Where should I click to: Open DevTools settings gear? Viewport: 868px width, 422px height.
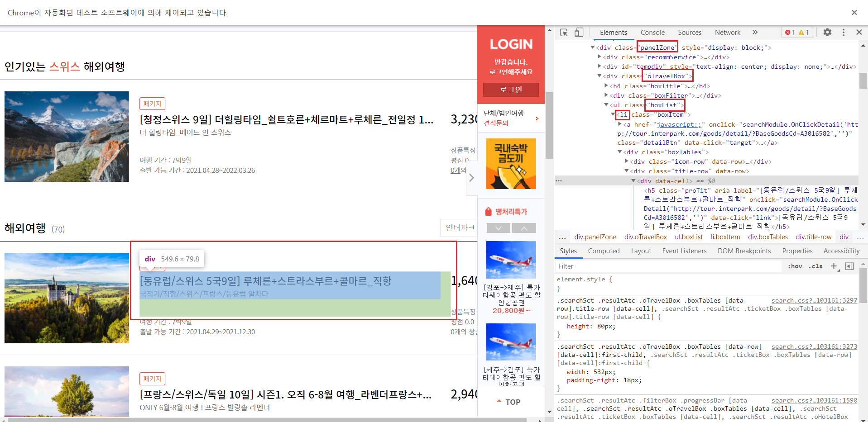827,32
